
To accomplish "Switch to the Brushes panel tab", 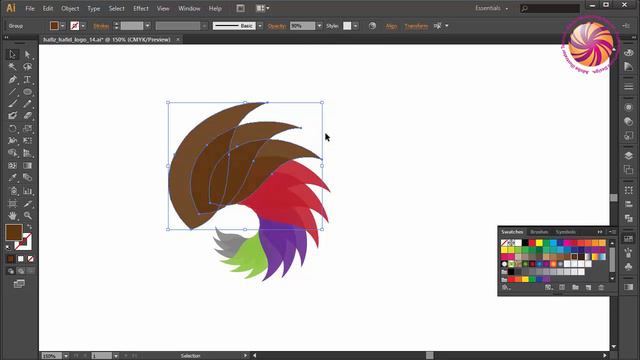I will (539, 232).
